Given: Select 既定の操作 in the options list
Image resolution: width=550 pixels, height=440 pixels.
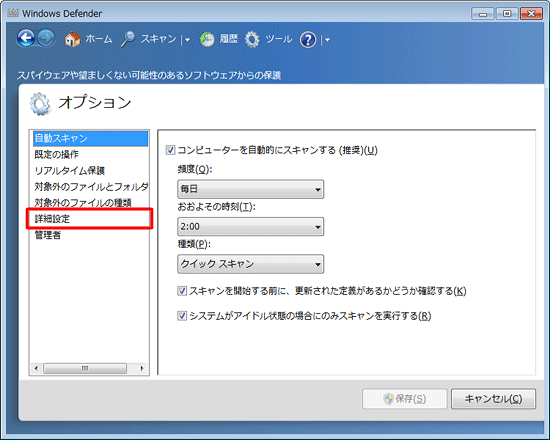Looking at the screenshot, I should click(90, 154).
